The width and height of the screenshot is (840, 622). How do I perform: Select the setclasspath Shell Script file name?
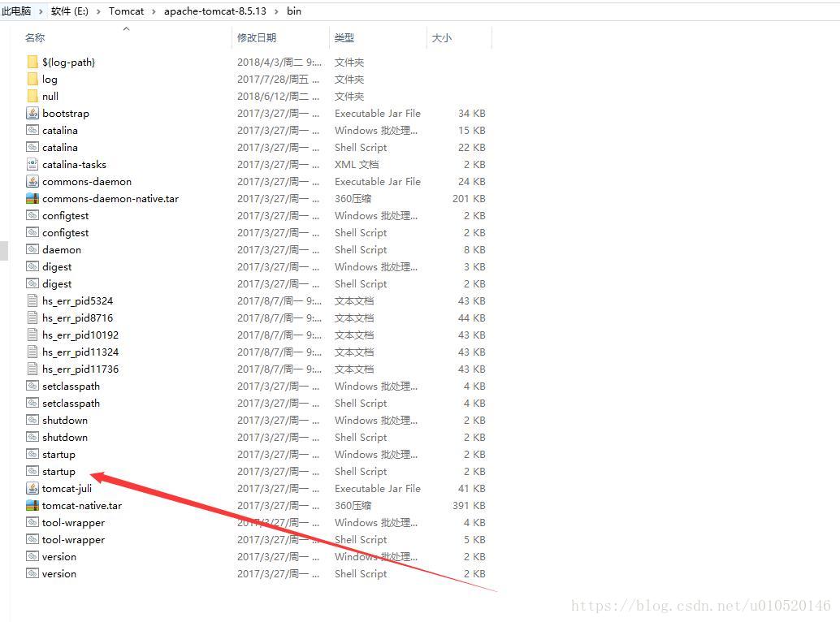[x=71, y=403]
